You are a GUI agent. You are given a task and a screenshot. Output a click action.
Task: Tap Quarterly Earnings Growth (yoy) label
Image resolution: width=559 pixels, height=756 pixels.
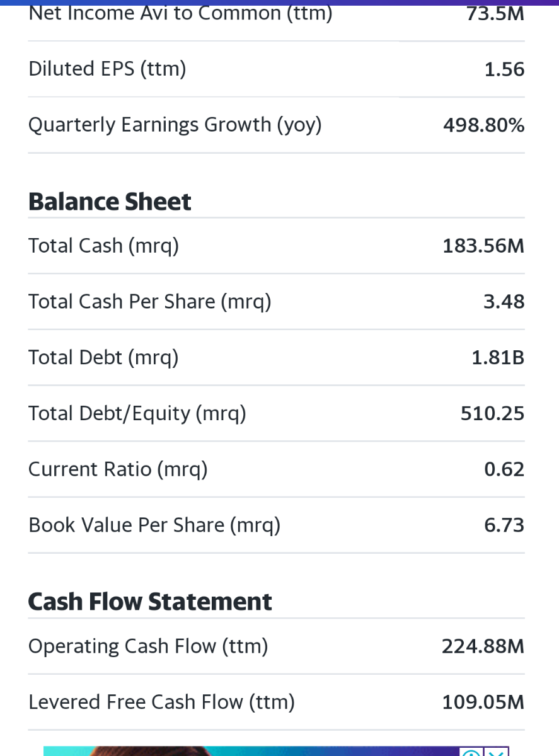(x=175, y=125)
